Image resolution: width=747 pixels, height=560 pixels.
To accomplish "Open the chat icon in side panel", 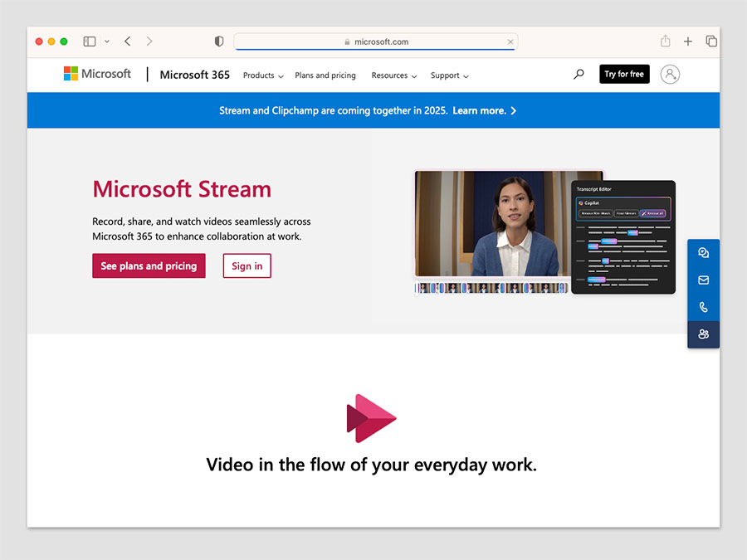I will click(x=703, y=253).
